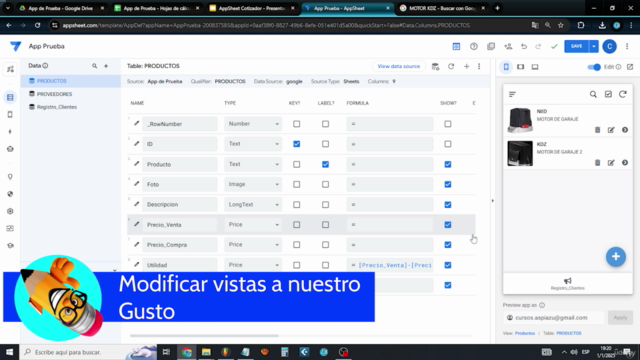Open the Data section in left sidebar

[10, 97]
